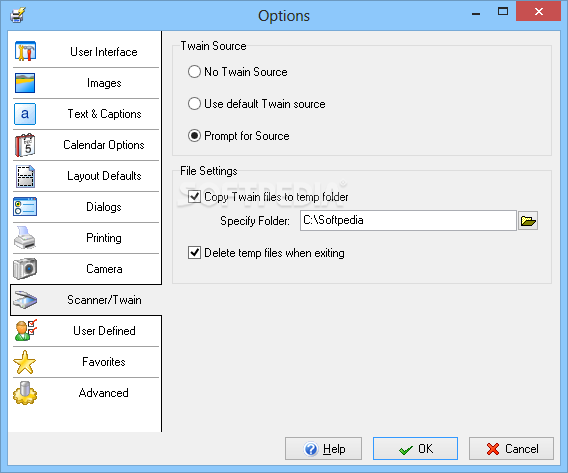Click the Text & Captions letter icon
568x473 pixels.
tap(25, 114)
